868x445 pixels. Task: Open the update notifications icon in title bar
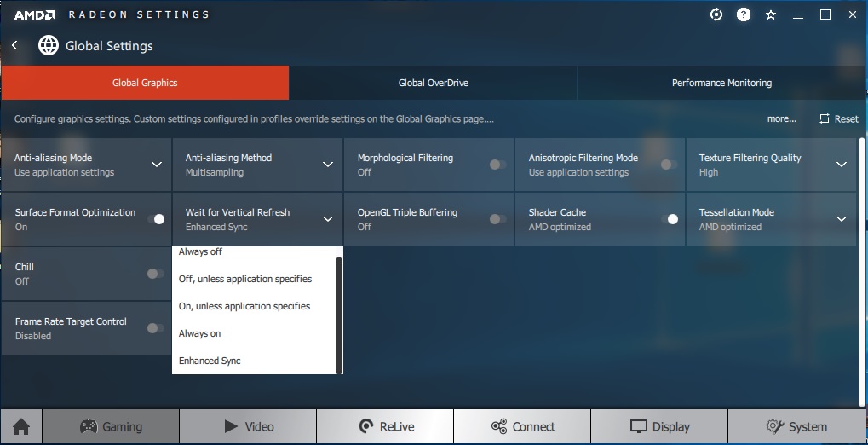pyautogui.click(x=716, y=14)
